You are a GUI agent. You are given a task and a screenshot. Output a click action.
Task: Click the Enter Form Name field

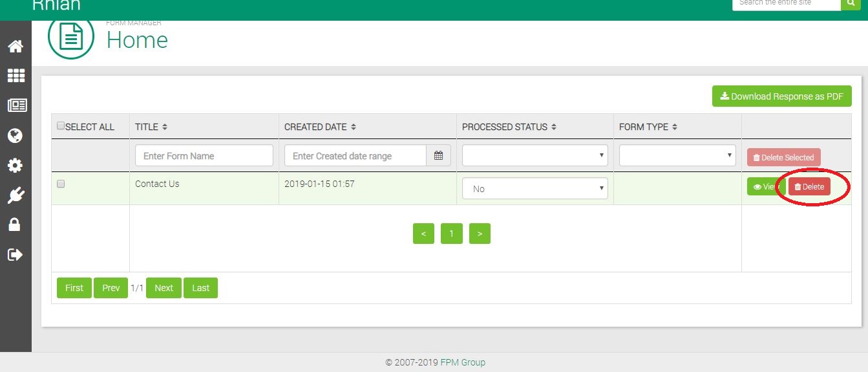tap(204, 155)
